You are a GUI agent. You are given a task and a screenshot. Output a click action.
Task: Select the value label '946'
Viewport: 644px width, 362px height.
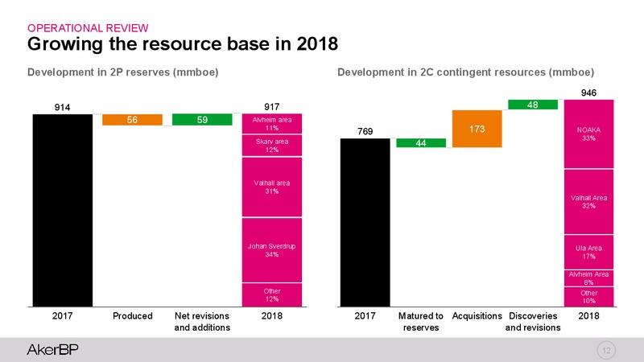(x=588, y=93)
